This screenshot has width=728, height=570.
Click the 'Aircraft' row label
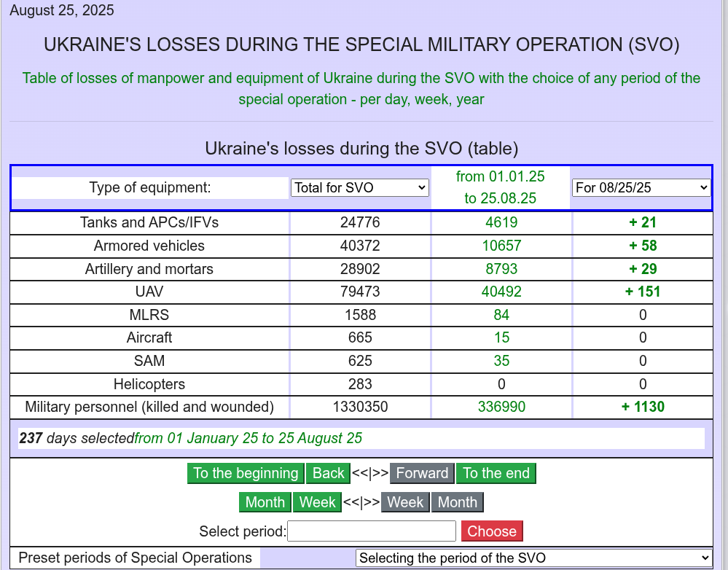pyautogui.click(x=149, y=337)
